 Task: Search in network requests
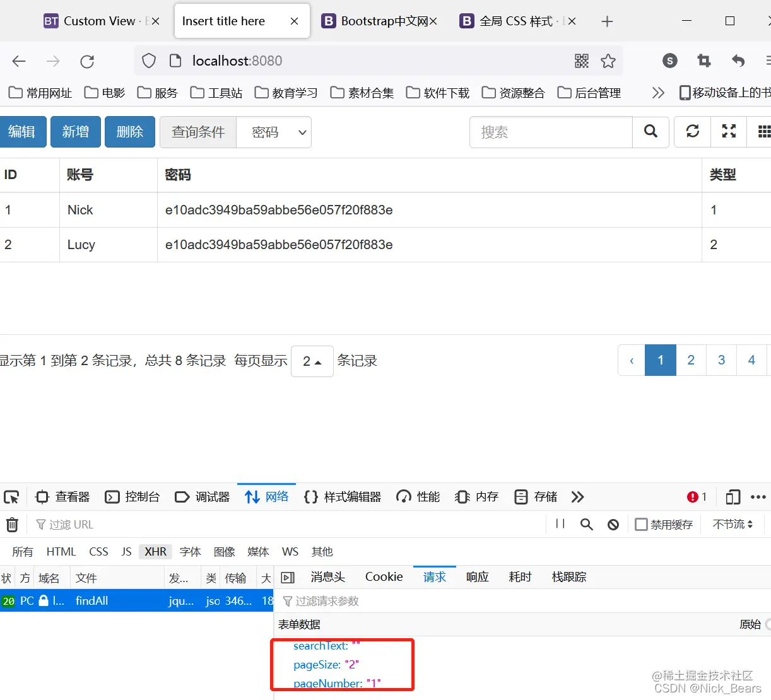pos(587,525)
